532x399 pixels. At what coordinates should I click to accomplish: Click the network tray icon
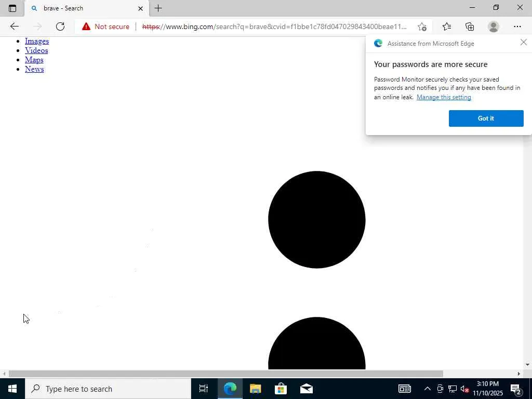453,389
